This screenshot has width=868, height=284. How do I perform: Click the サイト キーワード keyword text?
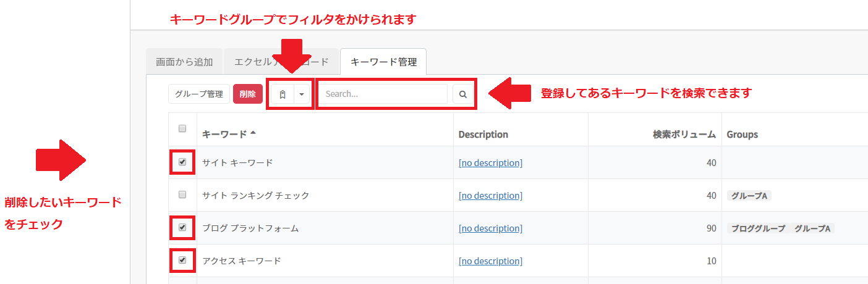pyautogui.click(x=237, y=163)
